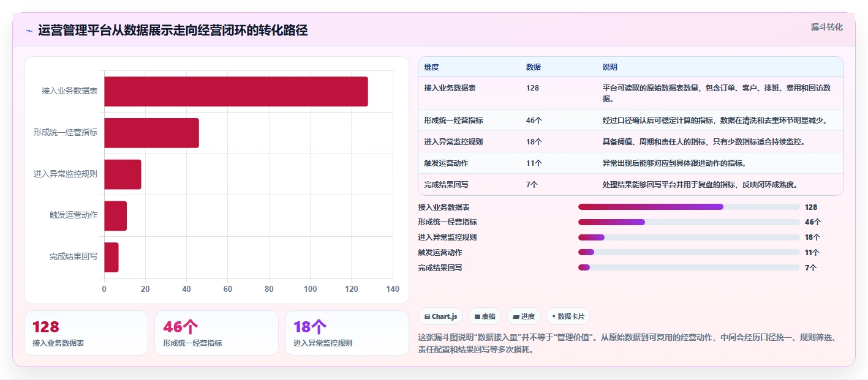The width and height of the screenshot is (868, 380).
Task: Select the table cell 形成统一经营指标
Action: (x=453, y=121)
